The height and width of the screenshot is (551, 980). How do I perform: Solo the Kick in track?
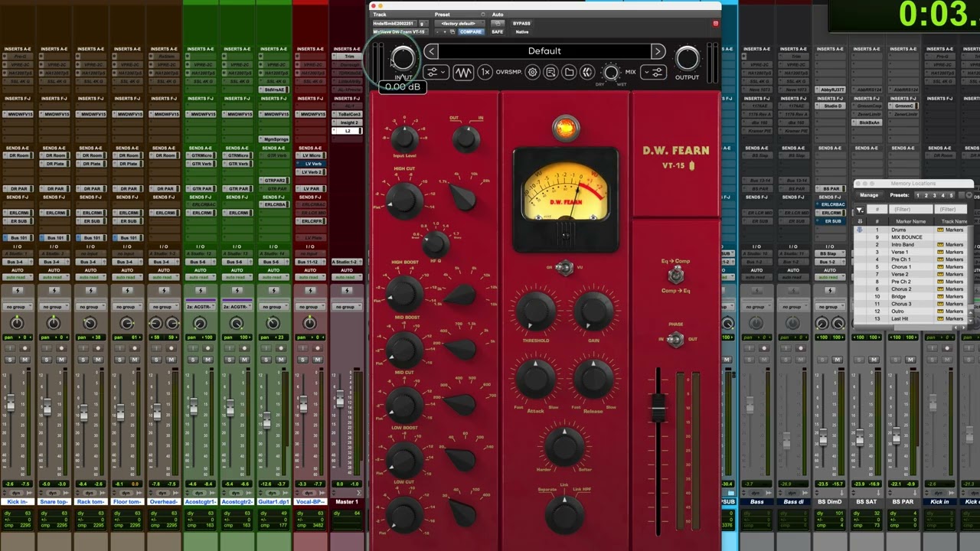pyautogui.click(x=10, y=360)
